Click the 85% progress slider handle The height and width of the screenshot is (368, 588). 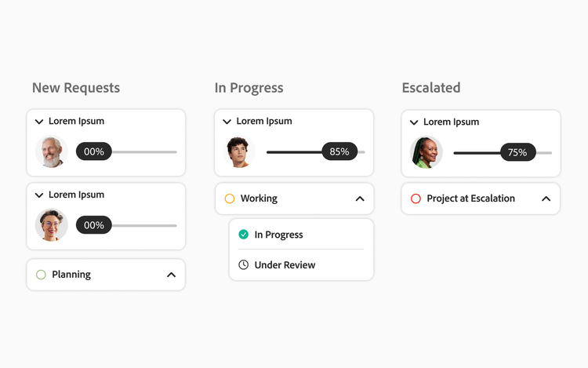[x=339, y=152]
